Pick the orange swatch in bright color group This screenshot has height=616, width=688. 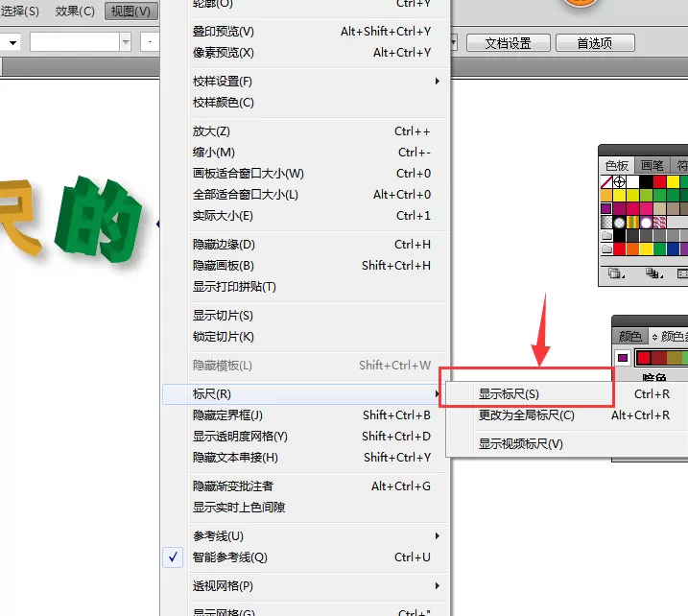click(632, 249)
